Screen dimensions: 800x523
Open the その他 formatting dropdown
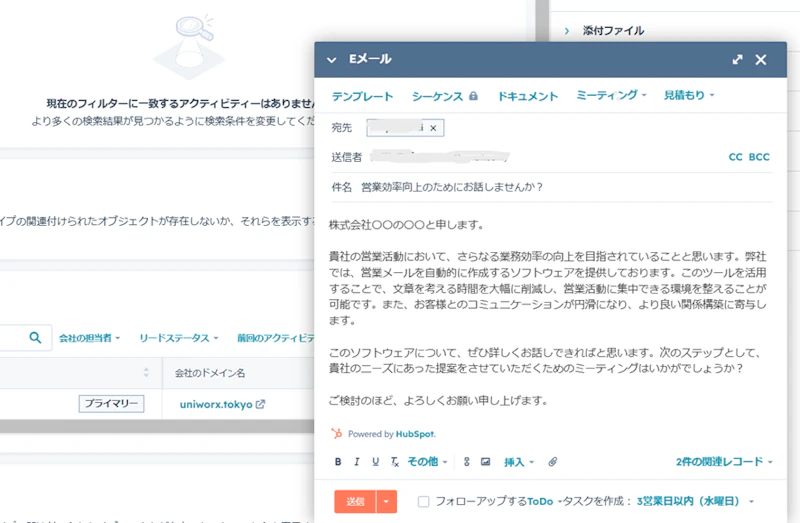[x=427, y=462]
